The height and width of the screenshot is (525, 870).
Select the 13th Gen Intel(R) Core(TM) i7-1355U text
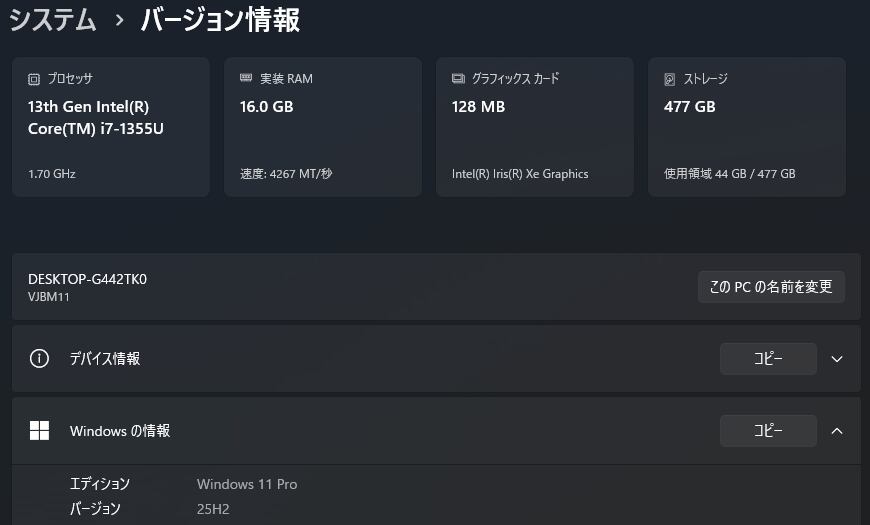[x=95, y=118]
